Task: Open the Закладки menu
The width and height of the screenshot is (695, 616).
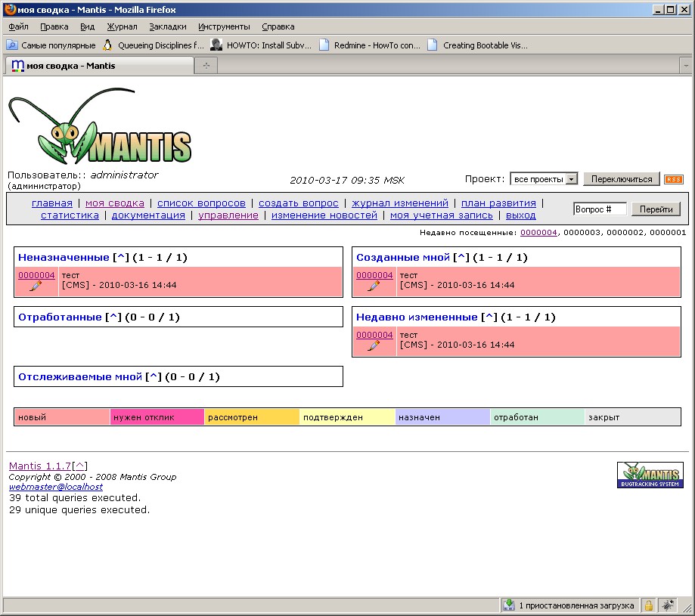Action: (168, 26)
